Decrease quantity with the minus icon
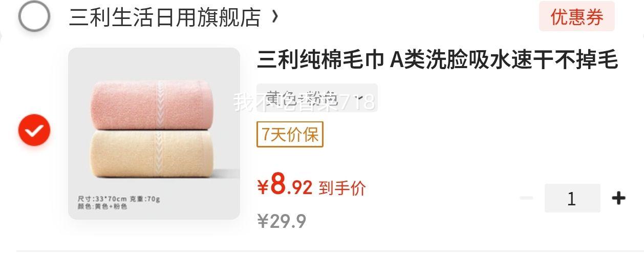 coord(526,198)
